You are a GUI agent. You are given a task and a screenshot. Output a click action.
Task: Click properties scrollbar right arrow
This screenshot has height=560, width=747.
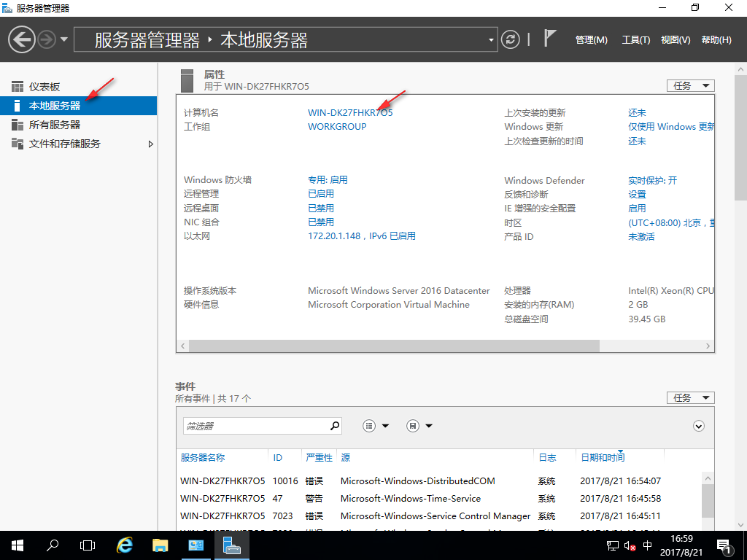tap(708, 346)
